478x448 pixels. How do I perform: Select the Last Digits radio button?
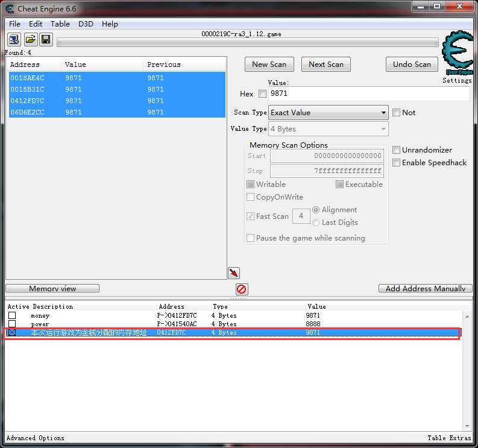tap(316, 222)
